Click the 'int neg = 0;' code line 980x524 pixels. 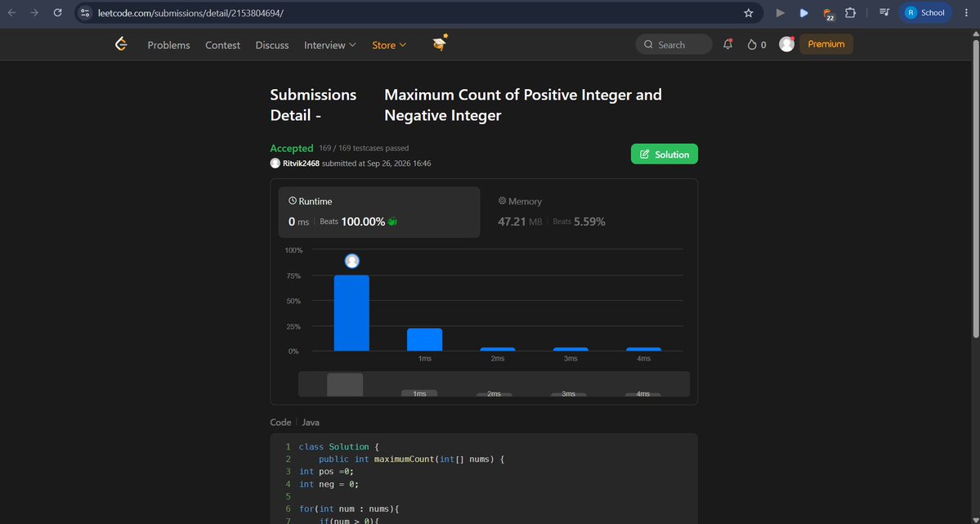click(329, 484)
